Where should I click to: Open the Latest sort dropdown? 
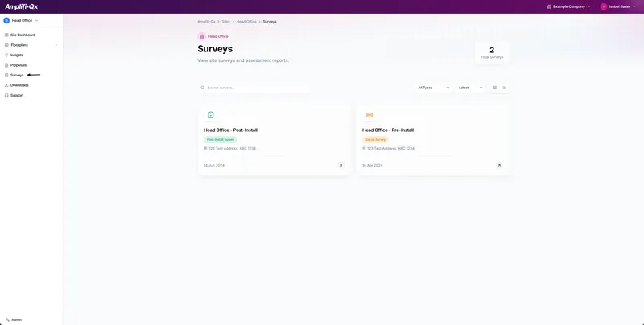[x=470, y=88]
